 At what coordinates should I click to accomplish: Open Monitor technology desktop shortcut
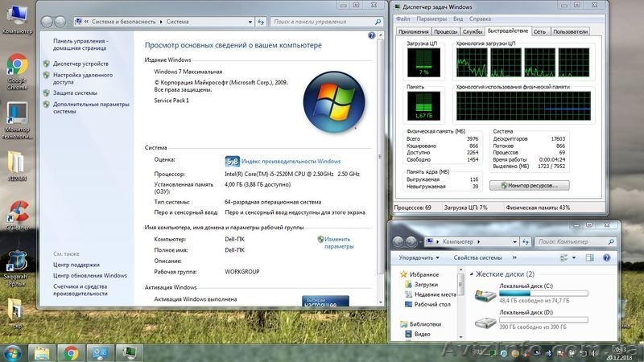(x=17, y=121)
